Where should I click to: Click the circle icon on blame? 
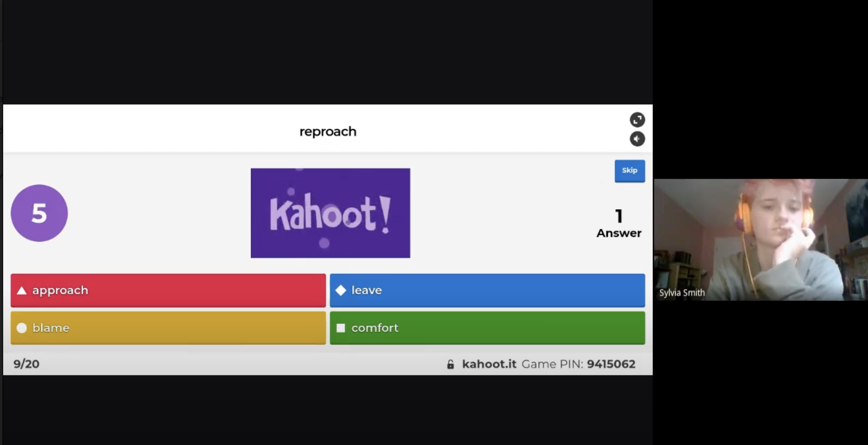coord(21,328)
